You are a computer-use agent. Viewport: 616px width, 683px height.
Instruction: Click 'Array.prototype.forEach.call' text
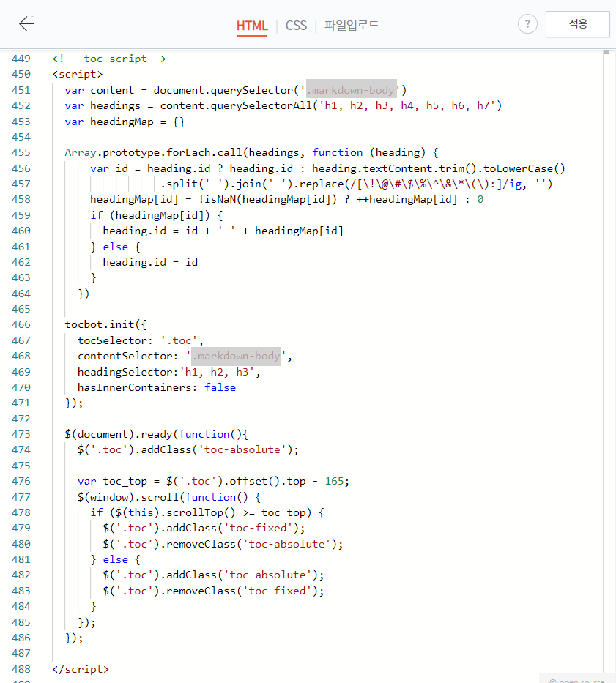tap(154, 152)
